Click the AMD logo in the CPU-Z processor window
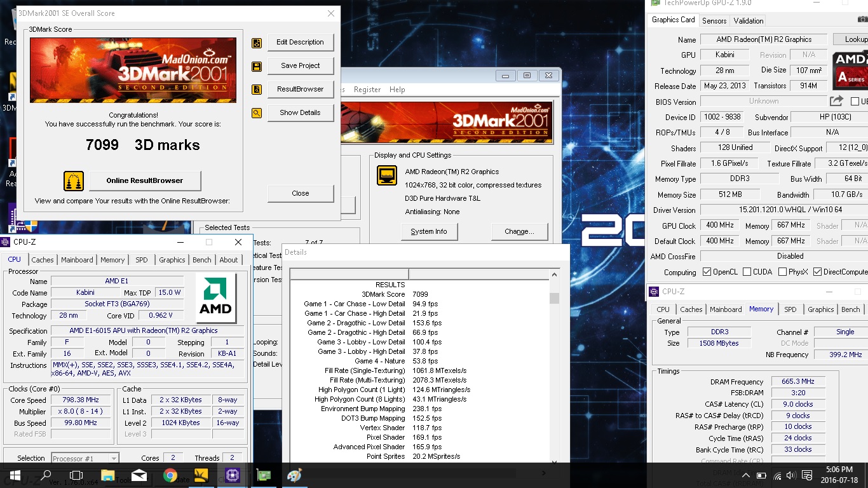Image resolution: width=868 pixels, height=488 pixels. (216, 297)
